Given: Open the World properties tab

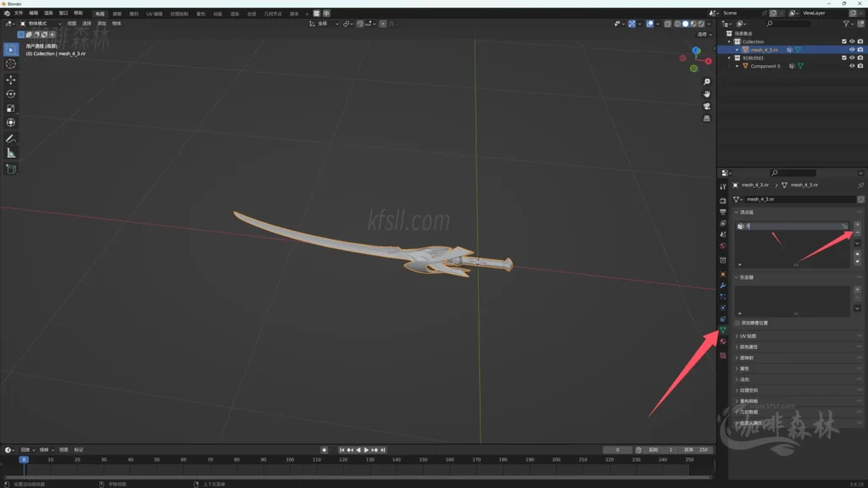Looking at the screenshot, I should 724,247.
